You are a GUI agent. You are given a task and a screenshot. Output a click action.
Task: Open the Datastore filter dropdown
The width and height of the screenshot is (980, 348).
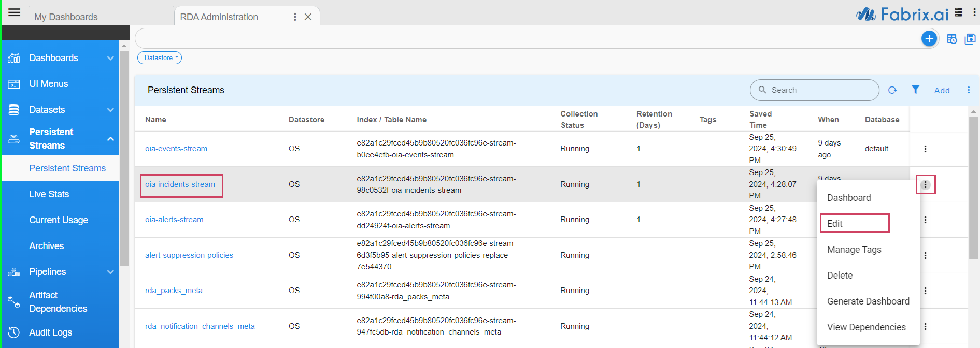(160, 58)
